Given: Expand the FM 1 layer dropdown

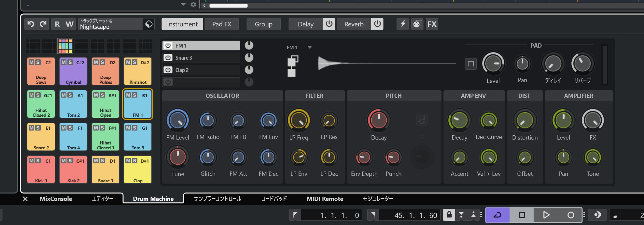Looking at the screenshot, I should coord(310,48).
